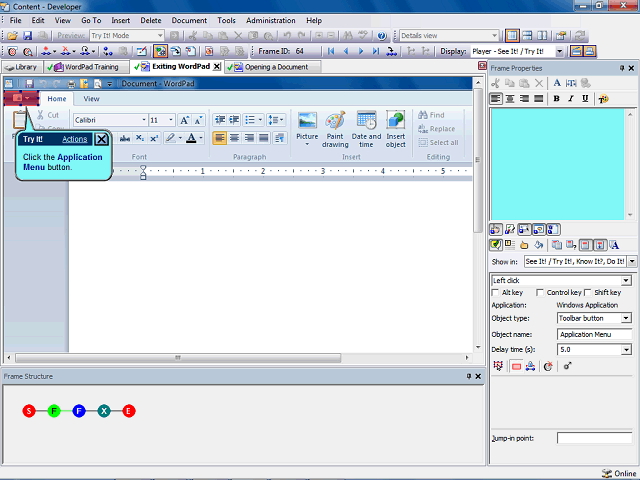Click Find in the Editing group
This screenshot has width=640, height=480.
pyautogui.click(x=431, y=115)
